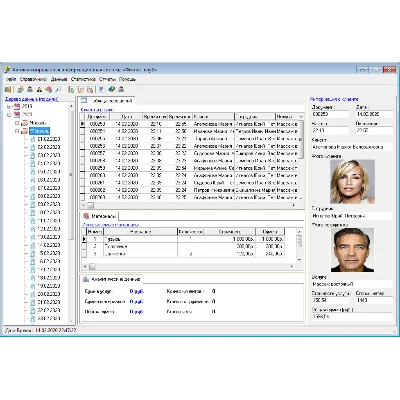
Task: Sort visits by the Сотрудник column header
Action: [x=255, y=117]
